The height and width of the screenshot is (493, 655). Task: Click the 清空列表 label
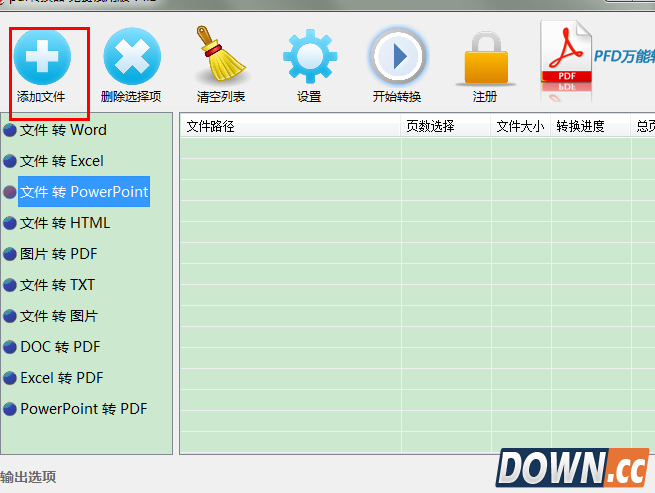click(x=221, y=97)
